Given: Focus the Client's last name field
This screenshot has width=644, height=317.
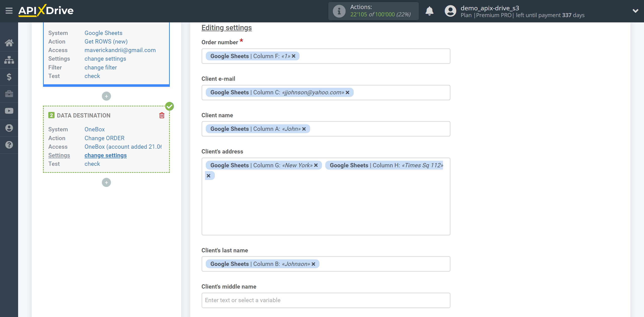Looking at the screenshot, I should (x=326, y=264).
